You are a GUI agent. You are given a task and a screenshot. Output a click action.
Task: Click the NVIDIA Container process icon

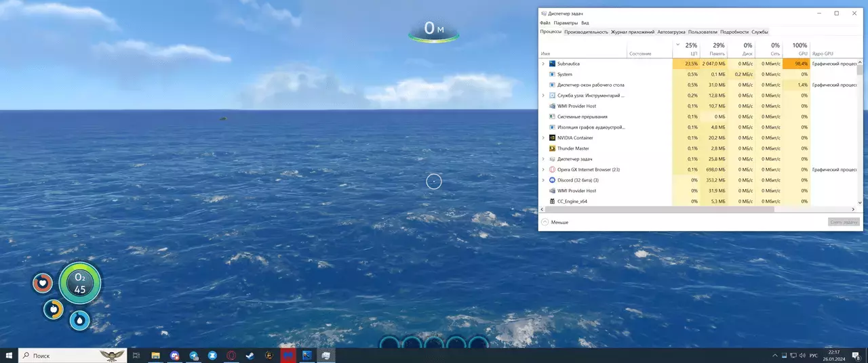[552, 137]
